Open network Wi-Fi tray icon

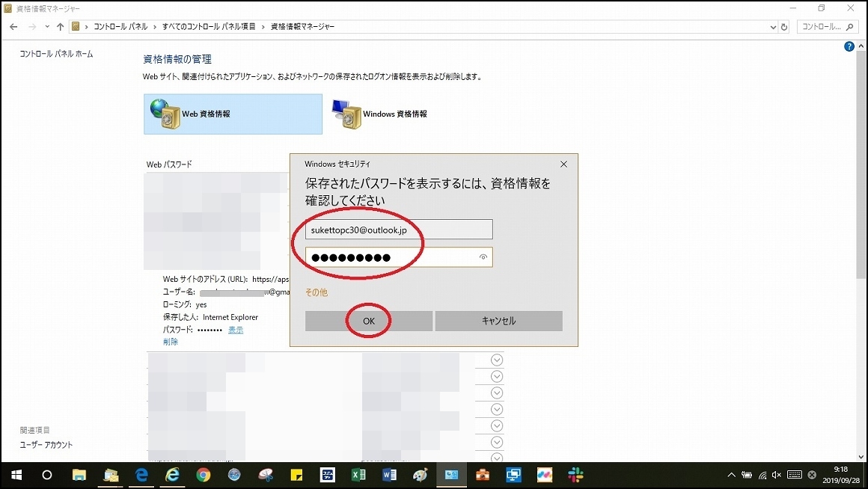(x=762, y=476)
